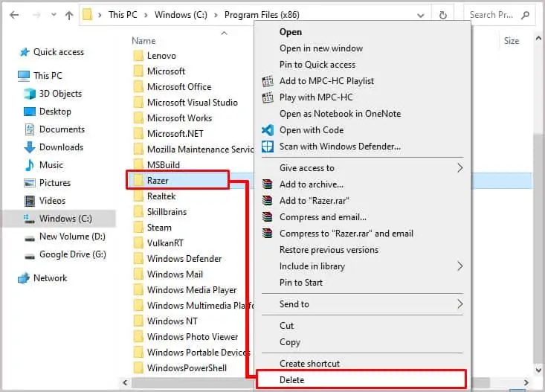Click the search magnifier icon

coord(525,15)
